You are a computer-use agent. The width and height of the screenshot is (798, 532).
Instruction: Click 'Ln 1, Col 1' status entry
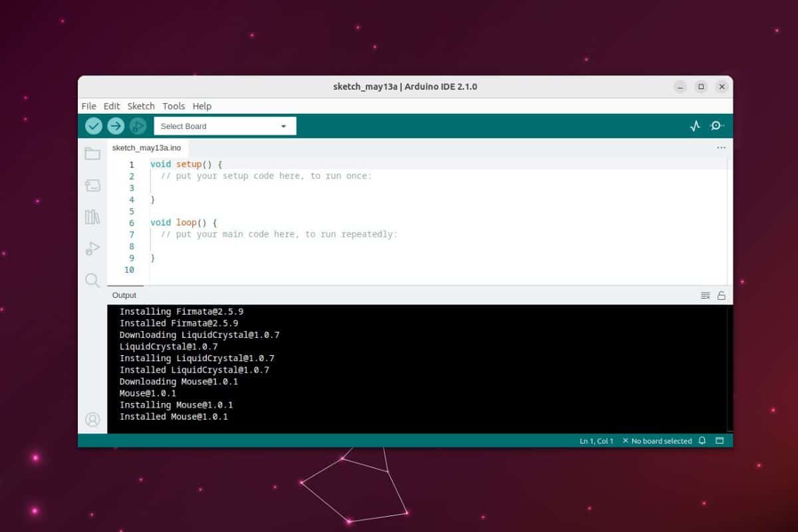pyautogui.click(x=597, y=441)
